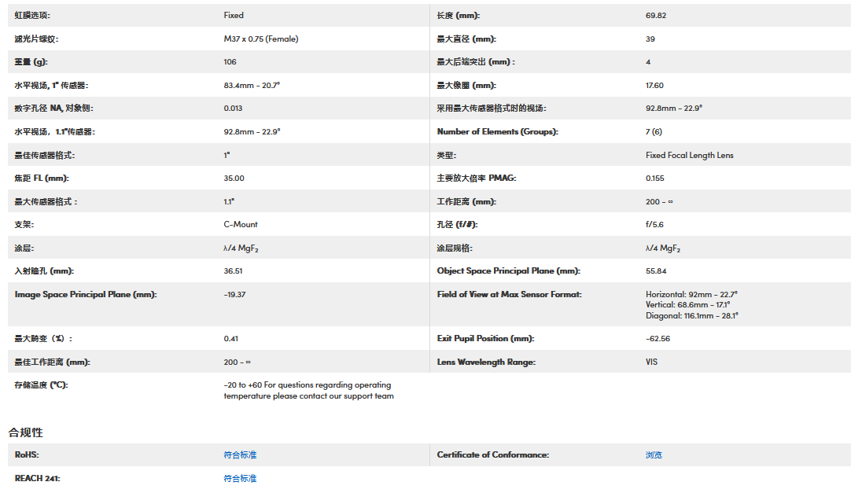Select the storage temperature -20 to +60 text
The width and height of the screenshot is (862, 504).
tap(307, 385)
